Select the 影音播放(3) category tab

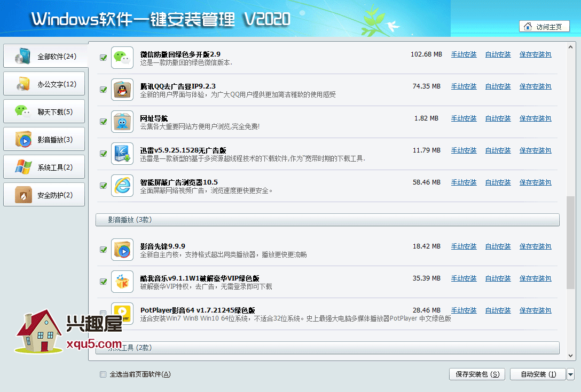point(44,139)
